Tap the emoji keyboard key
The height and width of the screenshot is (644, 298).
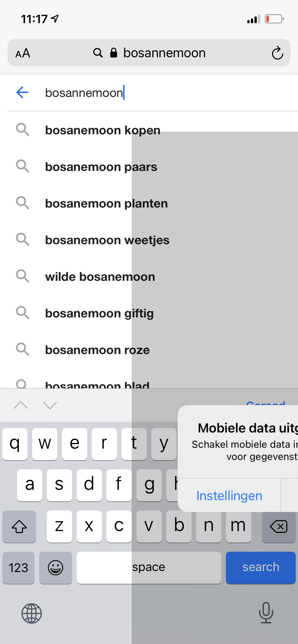(x=56, y=568)
